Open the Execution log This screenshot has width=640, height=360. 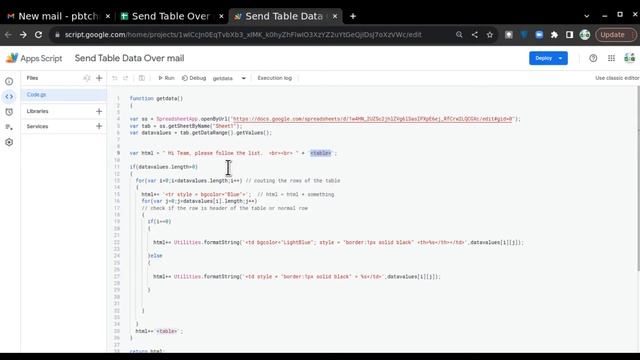tap(275, 78)
